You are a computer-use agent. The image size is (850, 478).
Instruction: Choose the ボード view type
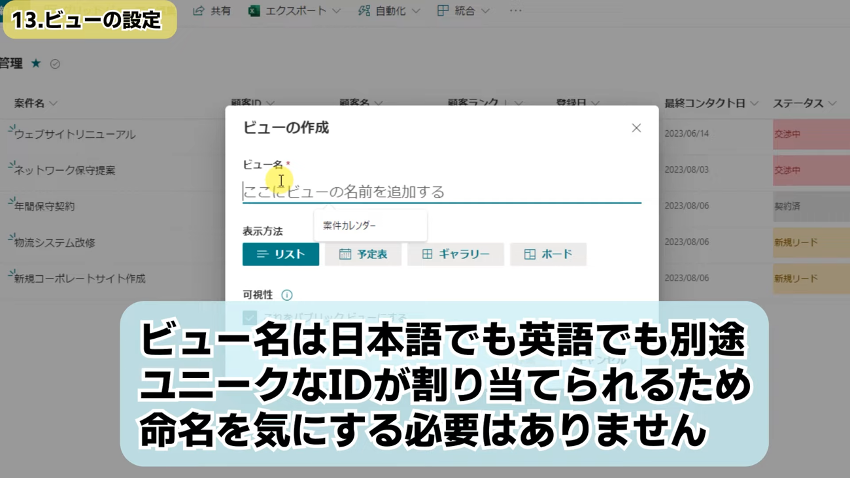coord(548,254)
